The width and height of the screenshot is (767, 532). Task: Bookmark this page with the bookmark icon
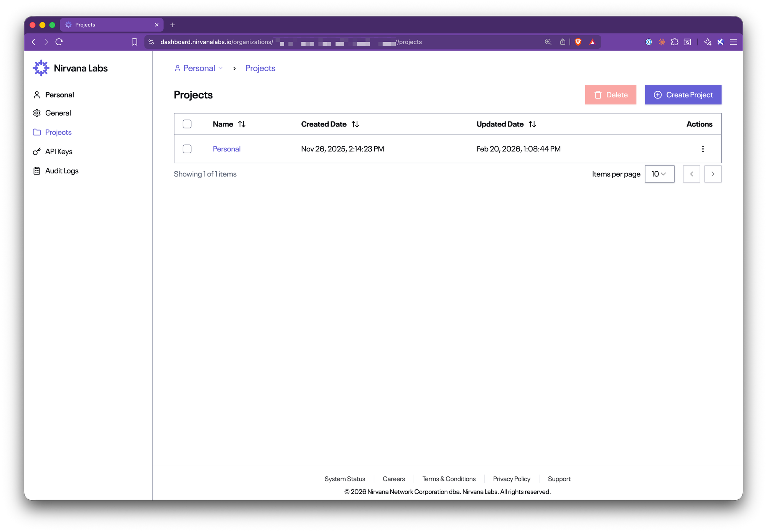[134, 42]
